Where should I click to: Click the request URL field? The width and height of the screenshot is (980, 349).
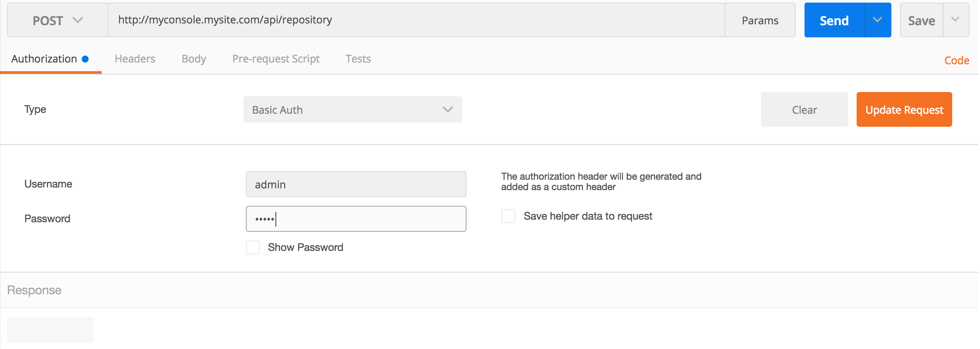click(416, 20)
